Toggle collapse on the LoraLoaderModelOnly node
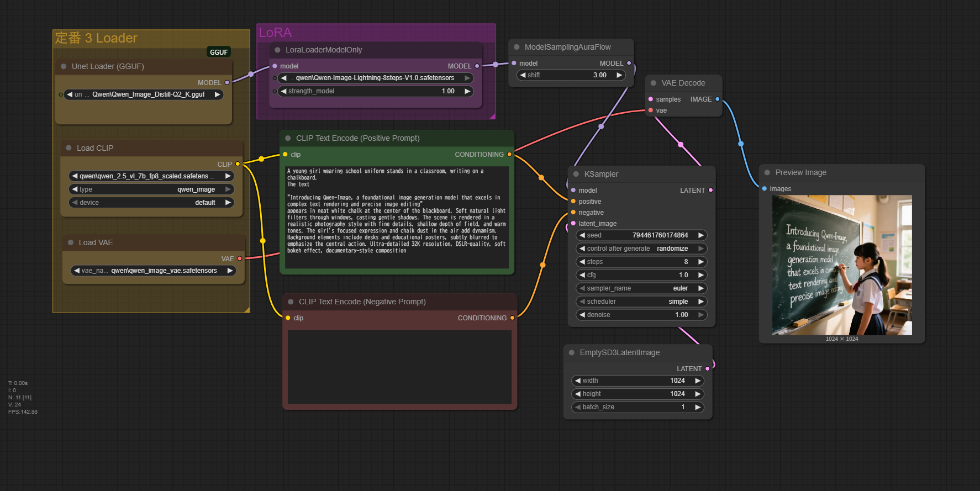This screenshot has height=491, width=980. click(278, 50)
